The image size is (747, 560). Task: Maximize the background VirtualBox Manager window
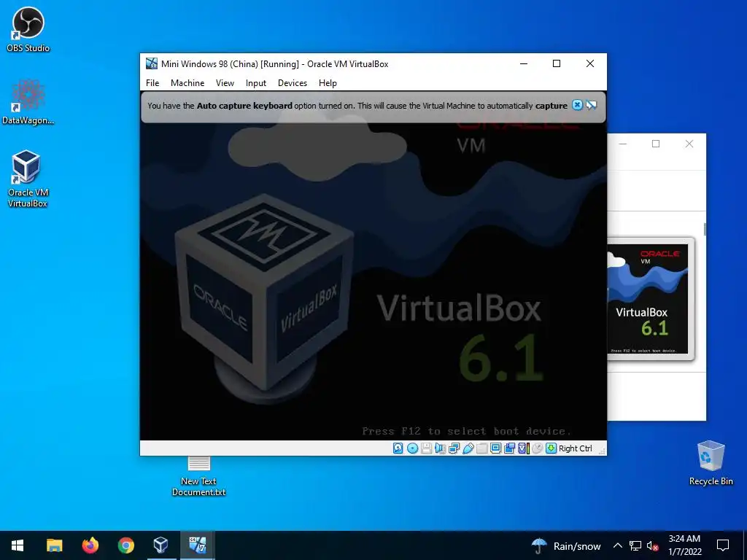coord(656,144)
